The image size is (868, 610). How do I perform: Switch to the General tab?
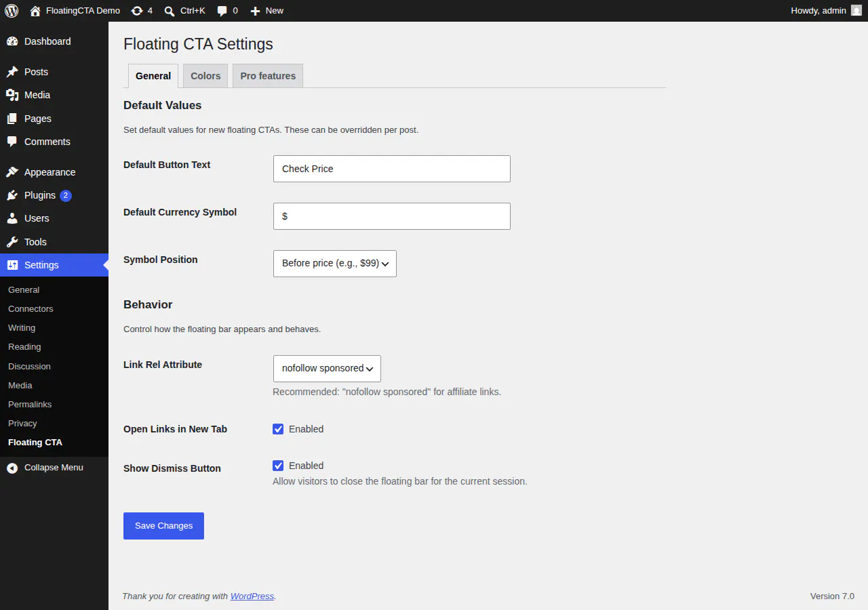(x=153, y=76)
